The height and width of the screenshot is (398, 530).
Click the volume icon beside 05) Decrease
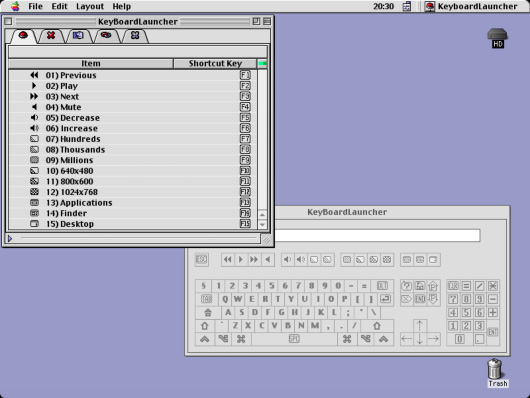(x=34, y=117)
